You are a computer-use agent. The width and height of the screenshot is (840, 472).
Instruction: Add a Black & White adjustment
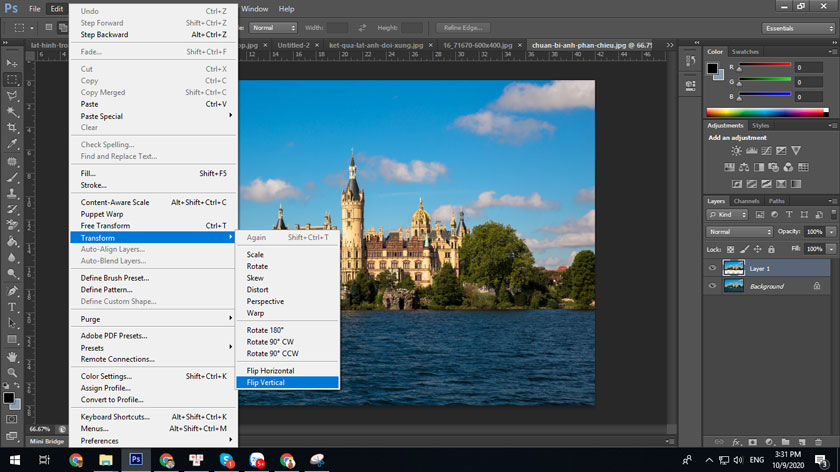[x=759, y=168]
